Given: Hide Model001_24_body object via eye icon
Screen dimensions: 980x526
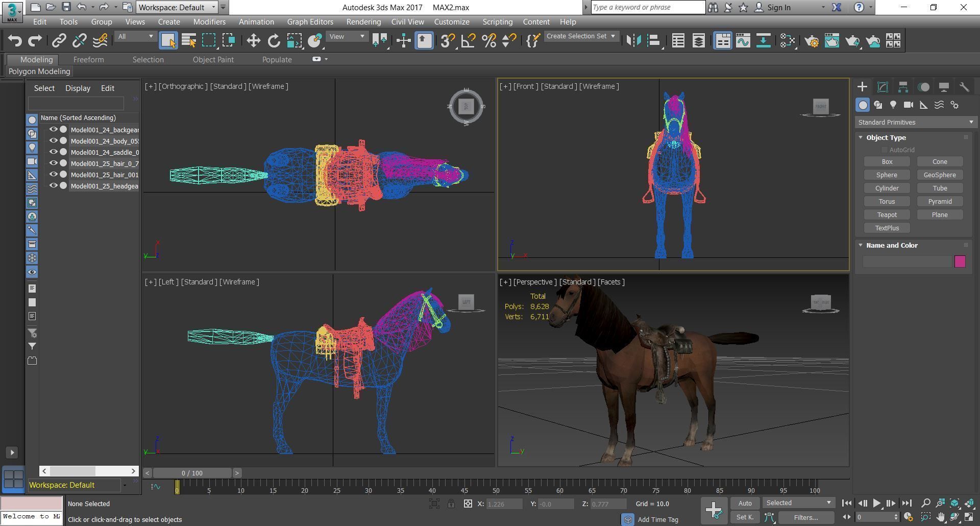Looking at the screenshot, I should click(x=53, y=141).
